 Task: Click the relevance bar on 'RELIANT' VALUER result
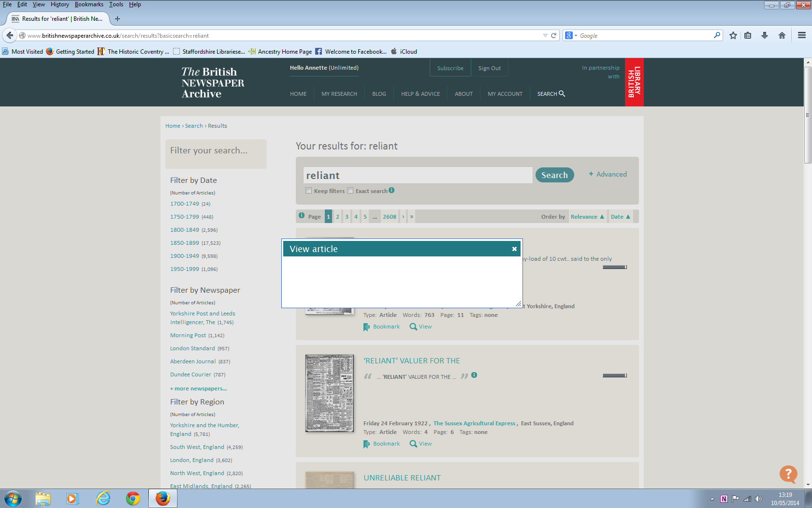[615, 375]
